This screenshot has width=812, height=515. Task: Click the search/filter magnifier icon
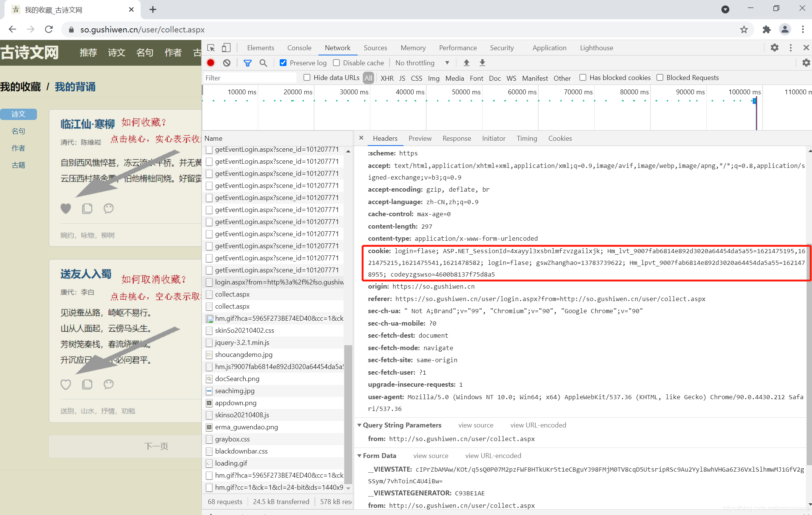[x=265, y=63]
